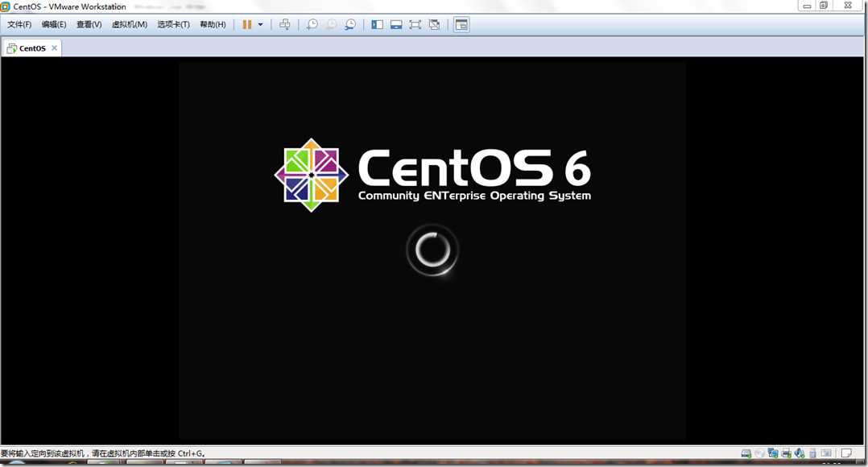Viewport: 868px width, 467px height.
Task: Click the network adapter status icon
Action: pos(773,453)
